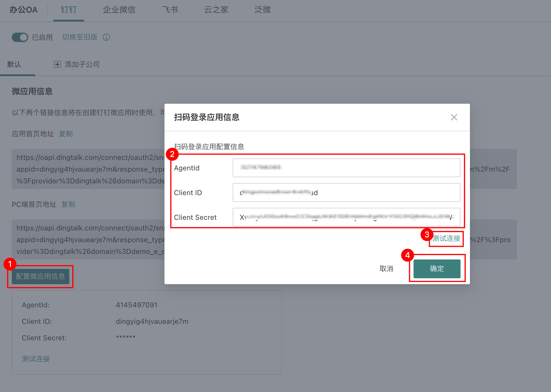Copy the PC端首页地址 with 复制
551x392 pixels.
[68, 204]
